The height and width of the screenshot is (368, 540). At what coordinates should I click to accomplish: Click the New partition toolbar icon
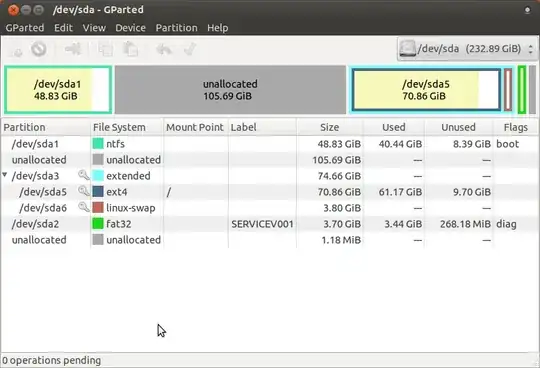click(15, 50)
